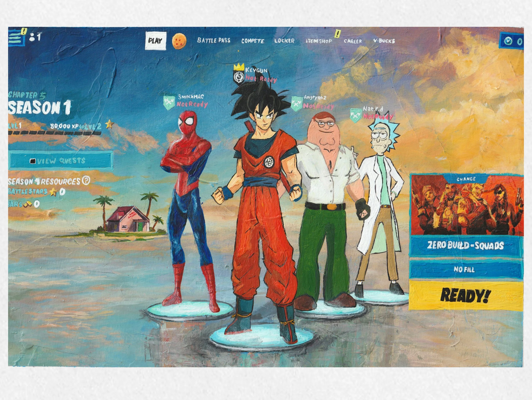
Task: Open the BATTLE PASS tab
Action: click(214, 40)
